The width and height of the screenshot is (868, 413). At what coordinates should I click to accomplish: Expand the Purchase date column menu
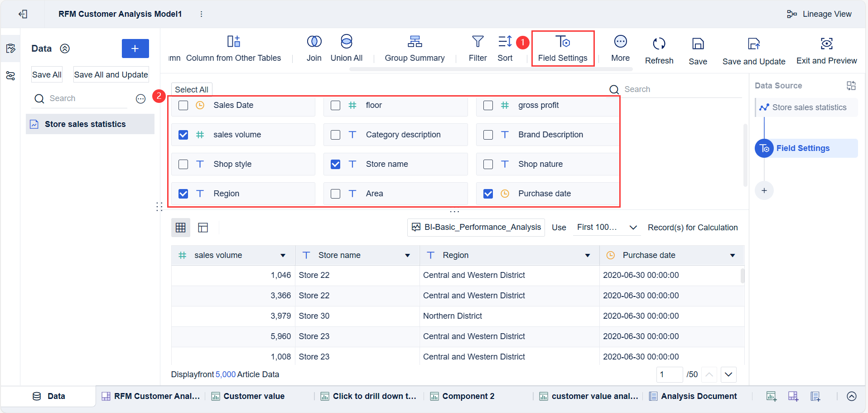[x=732, y=255]
